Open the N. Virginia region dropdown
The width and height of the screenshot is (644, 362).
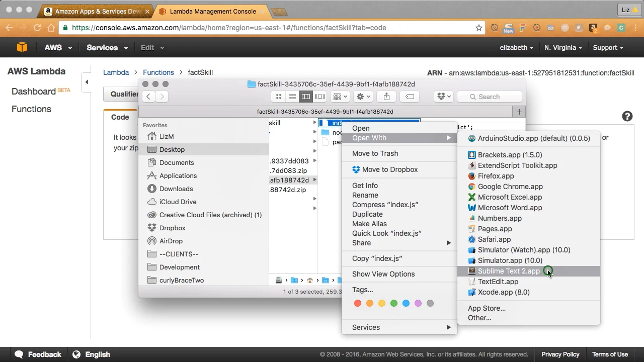coord(563,48)
